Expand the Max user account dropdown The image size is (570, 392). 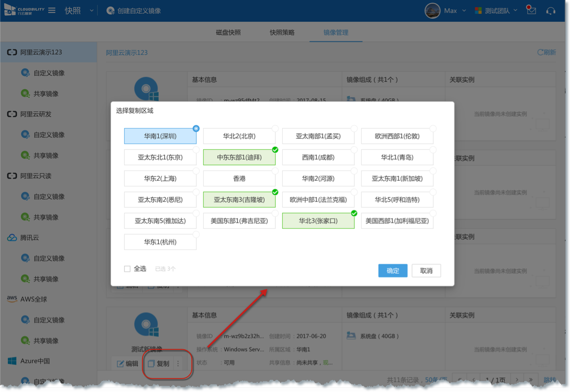click(463, 11)
